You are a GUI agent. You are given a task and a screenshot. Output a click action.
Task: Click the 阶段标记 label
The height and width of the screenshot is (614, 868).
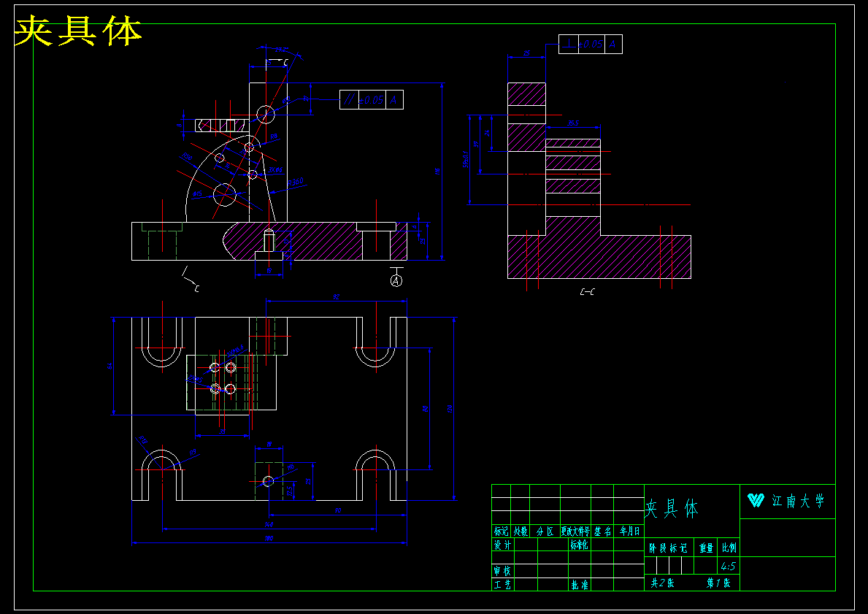669,548
